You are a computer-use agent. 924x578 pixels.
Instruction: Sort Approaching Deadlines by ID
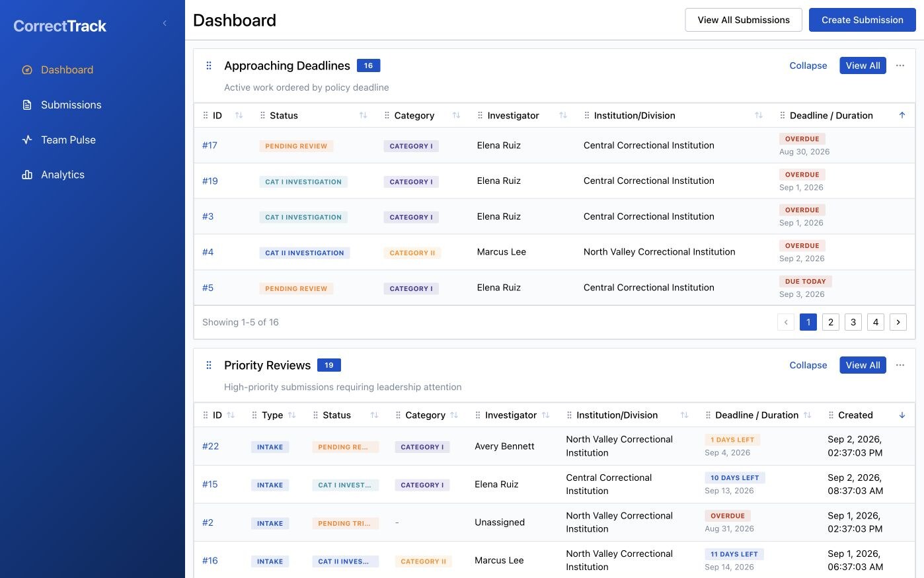click(x=239, y=115)
